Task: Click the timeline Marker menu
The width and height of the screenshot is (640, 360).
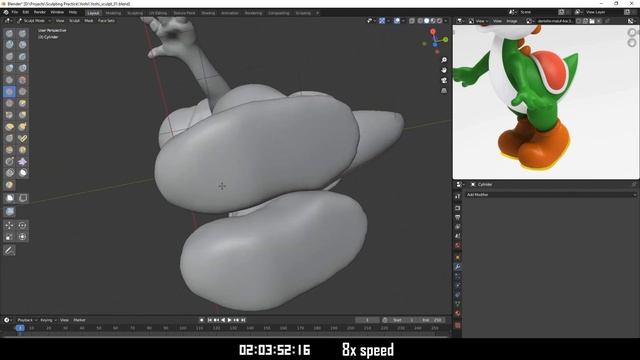Action: tap(79, 320)
